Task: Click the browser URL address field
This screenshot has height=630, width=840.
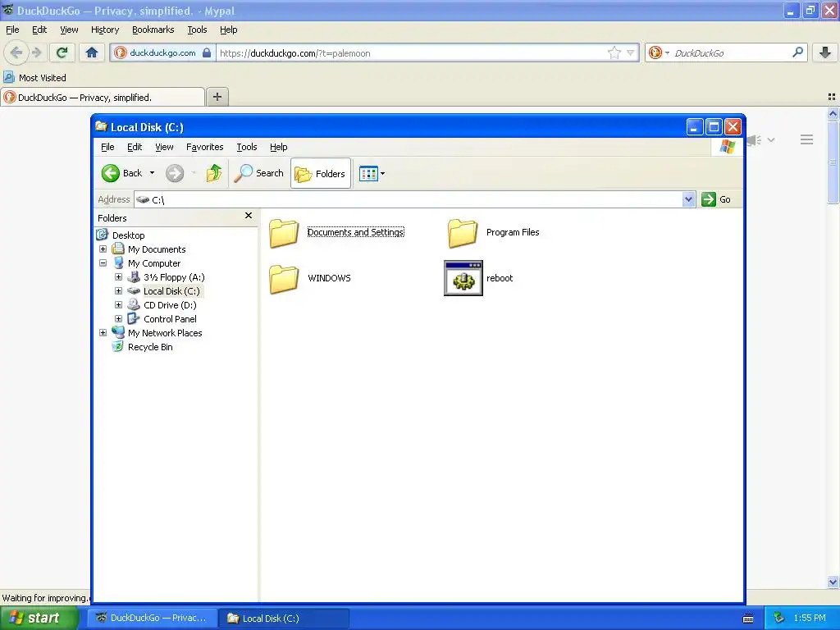Action: click(410, 52)
